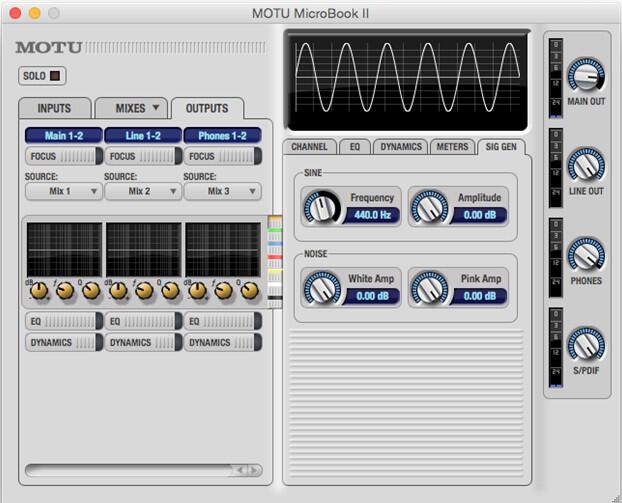622x503 pixels.
Task: Click the LINE OUT volume knob
Action: [586, 165]
